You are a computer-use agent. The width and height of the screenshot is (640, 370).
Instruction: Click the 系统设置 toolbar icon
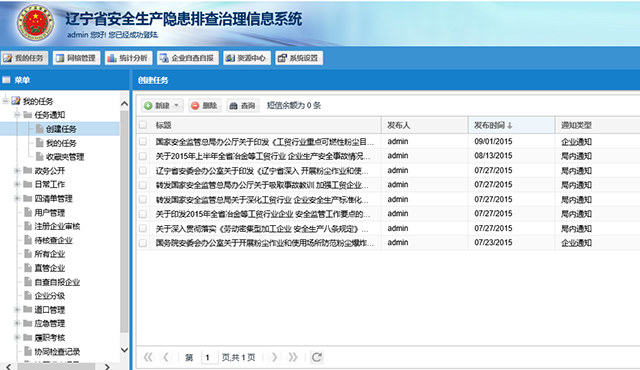(282, 58)
